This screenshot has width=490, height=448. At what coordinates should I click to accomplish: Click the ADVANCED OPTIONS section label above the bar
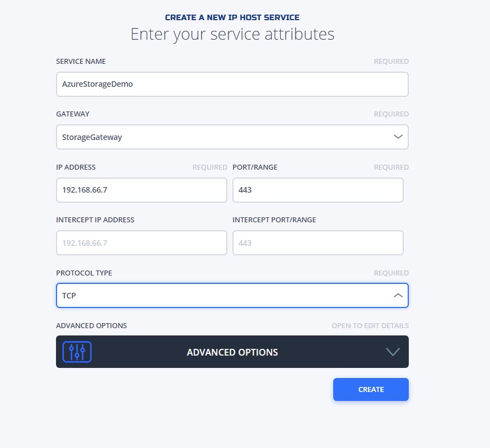pyautogui.click(x=92, y=325)
